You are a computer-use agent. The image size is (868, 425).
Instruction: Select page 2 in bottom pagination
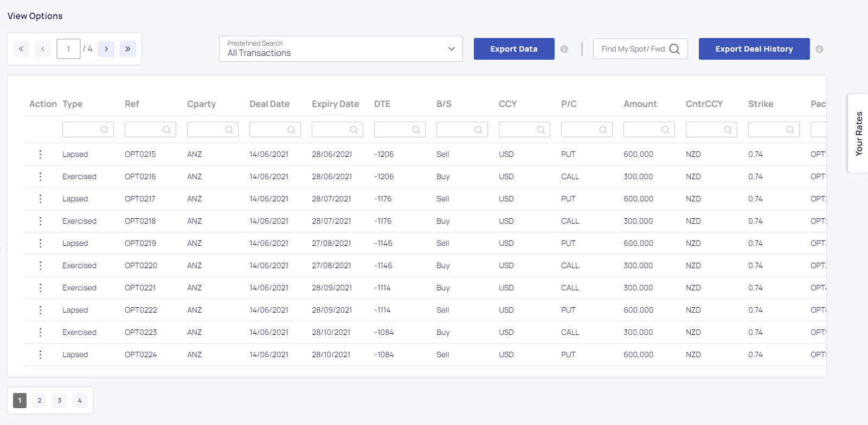click(40, 401)
